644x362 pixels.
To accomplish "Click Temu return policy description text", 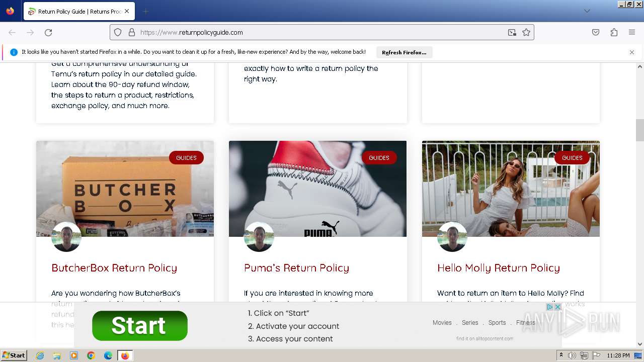I will click(x=124, y=84).
